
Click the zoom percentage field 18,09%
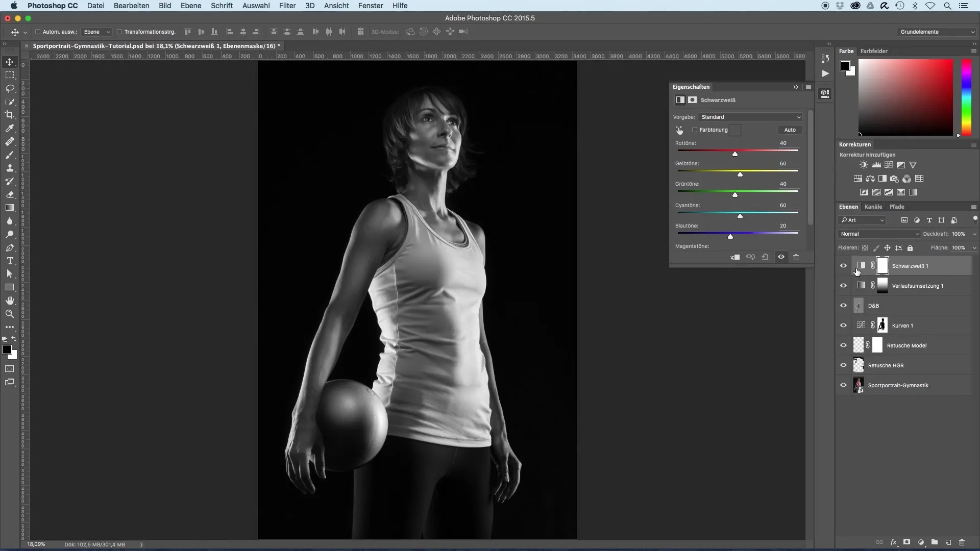pos(36,544)
